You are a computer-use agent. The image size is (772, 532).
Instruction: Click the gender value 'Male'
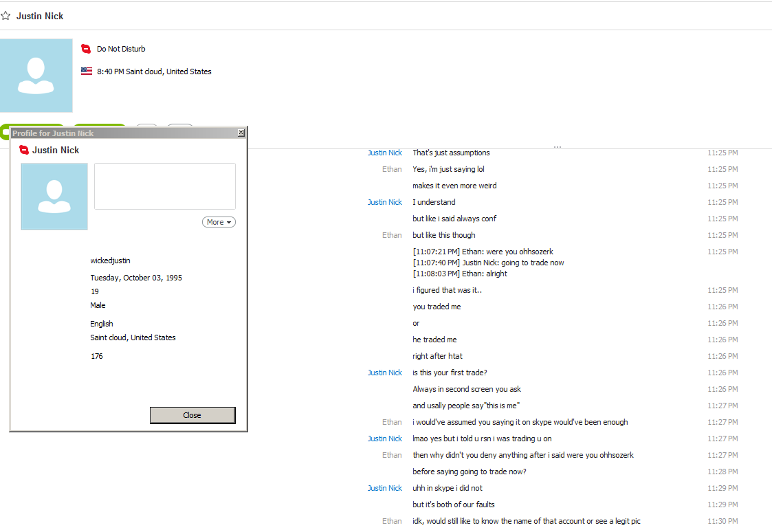pos(98,305)
